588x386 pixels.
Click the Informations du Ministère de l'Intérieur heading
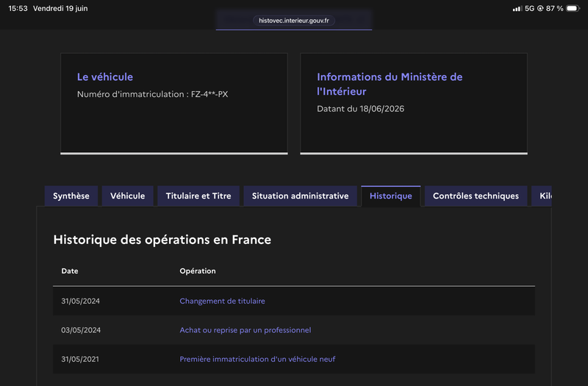[390, 84]
